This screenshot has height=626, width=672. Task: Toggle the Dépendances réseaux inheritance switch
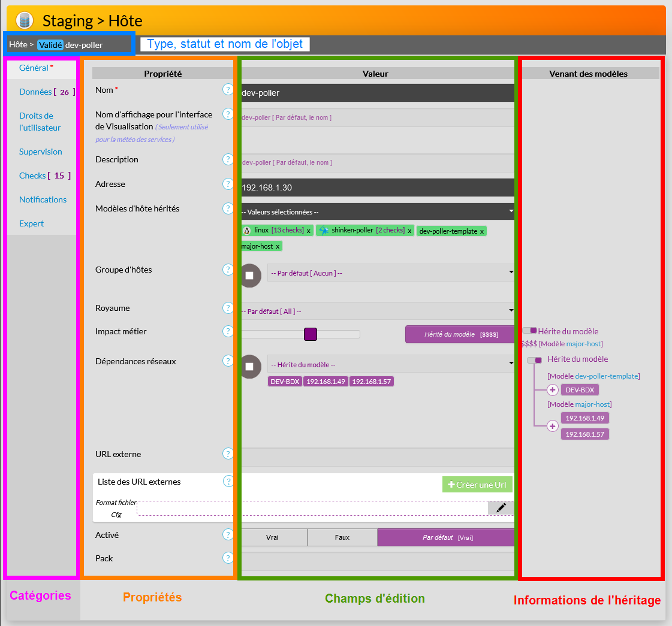[x=534, y=360]
